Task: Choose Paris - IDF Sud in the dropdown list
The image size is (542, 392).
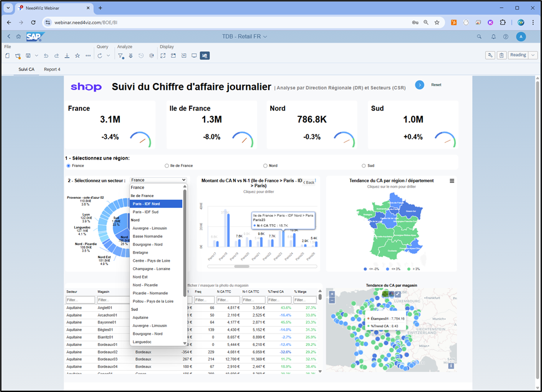Action: coord(145,212)
